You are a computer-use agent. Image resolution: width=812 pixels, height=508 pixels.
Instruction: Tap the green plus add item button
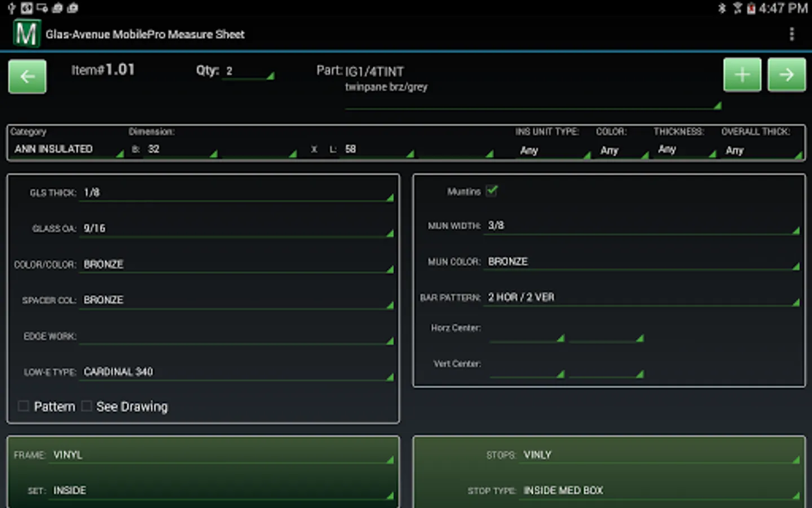coord(742,75)
